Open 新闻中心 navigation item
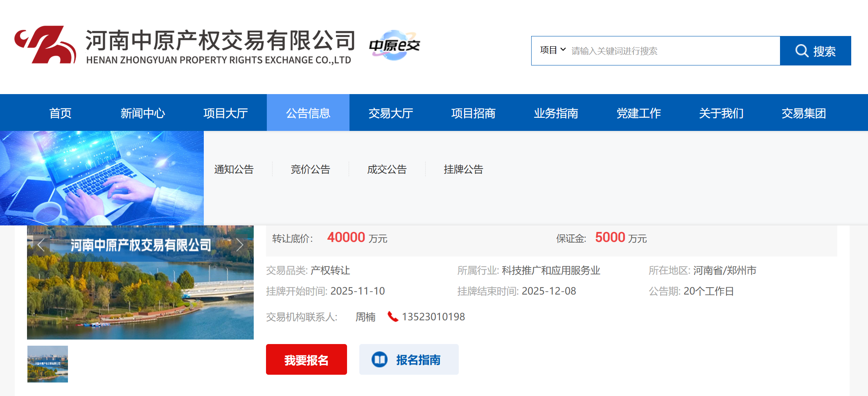This screenshot has width=868, height=396. 143,113
